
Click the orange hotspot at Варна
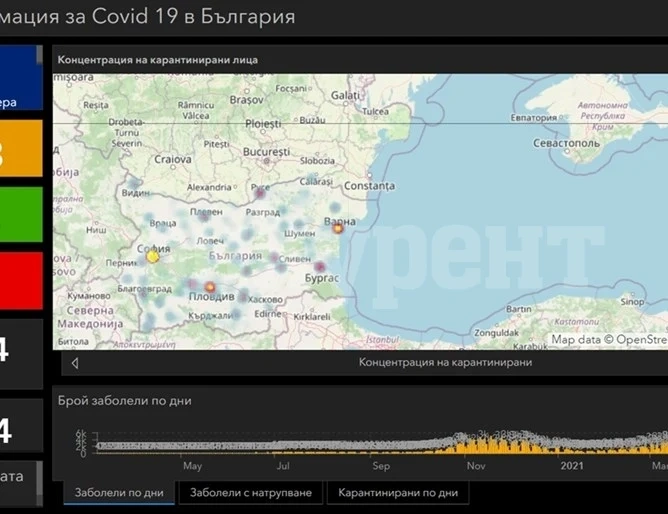338,229
